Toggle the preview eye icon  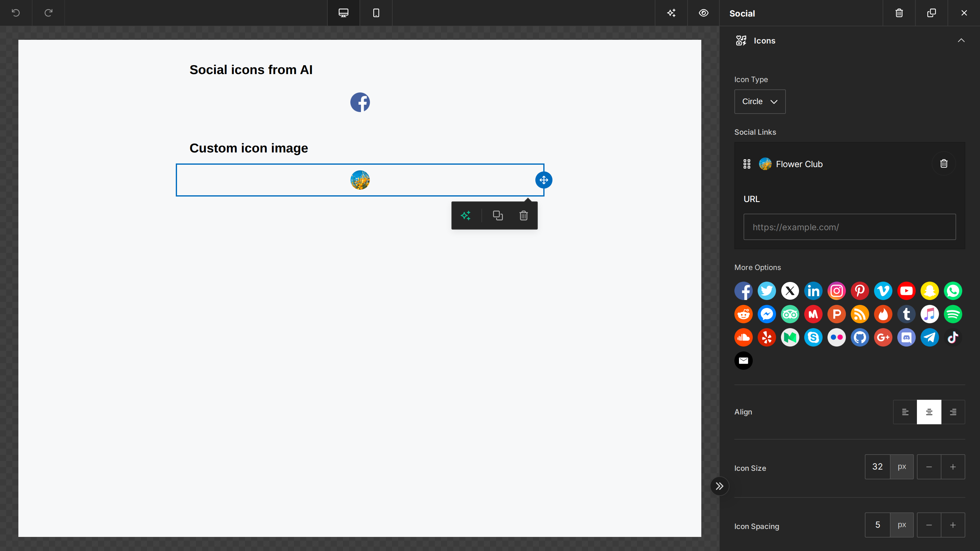(x=703, y=13)
